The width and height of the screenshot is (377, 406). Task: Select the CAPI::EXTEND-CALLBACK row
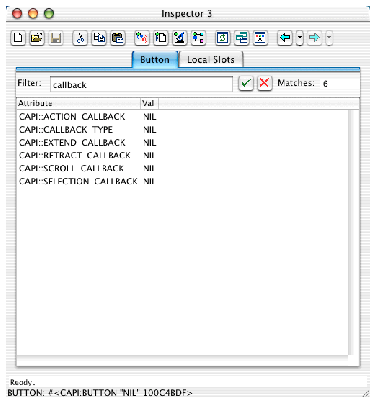[x=182, y=143]
